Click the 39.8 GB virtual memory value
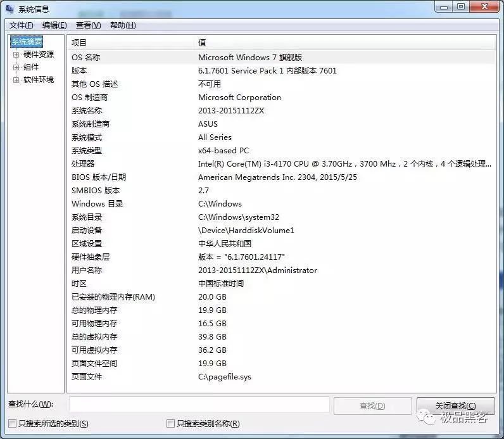Image resolution: width=504 pixels, height=439 pixels. tap(212, 337)
